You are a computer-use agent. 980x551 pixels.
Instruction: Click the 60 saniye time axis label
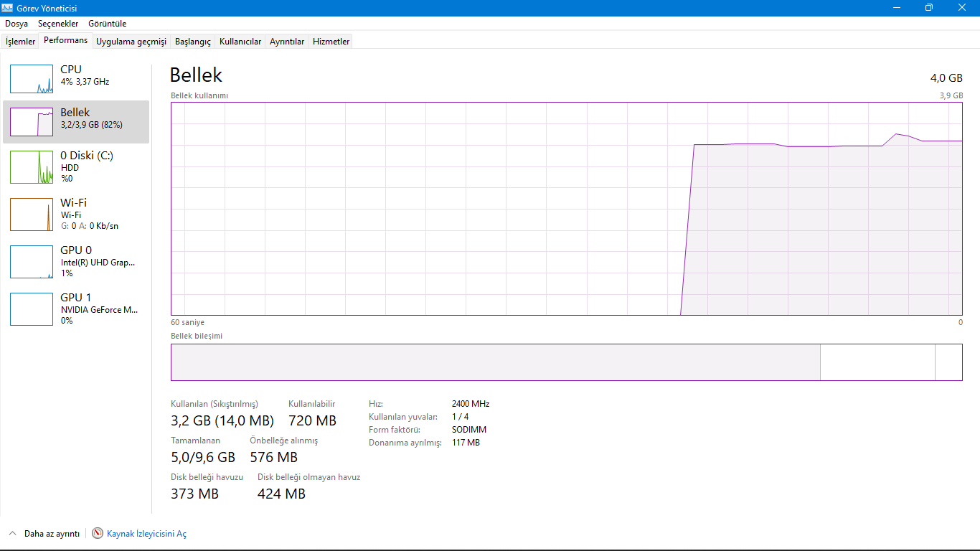pos(187,323)
